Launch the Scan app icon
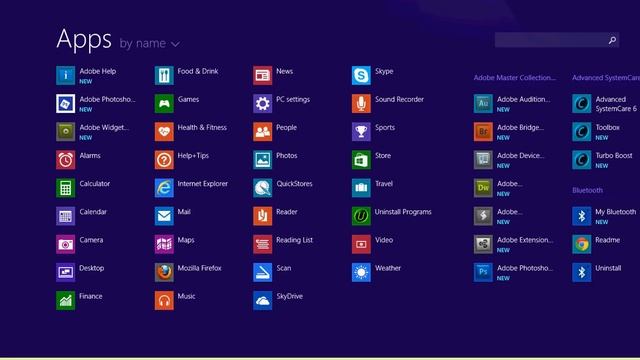Viewport: 640px width, 360px height. 262,272
